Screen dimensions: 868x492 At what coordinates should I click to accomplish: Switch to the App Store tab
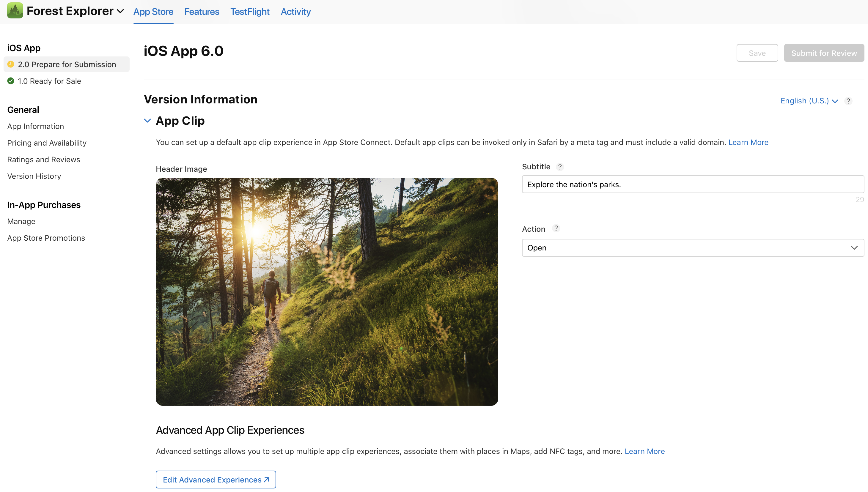[x=153, y=12]
